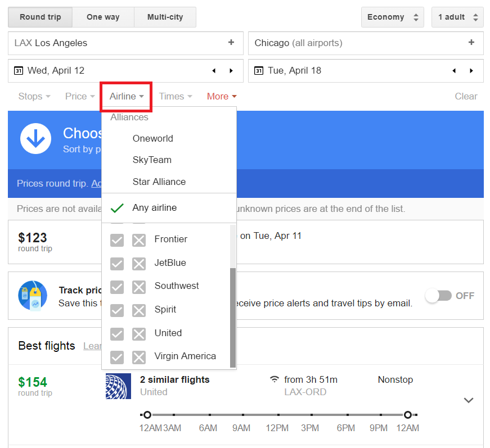Exclude JetBlue with its X icon

pyautogui.click(x=139, y=264)
